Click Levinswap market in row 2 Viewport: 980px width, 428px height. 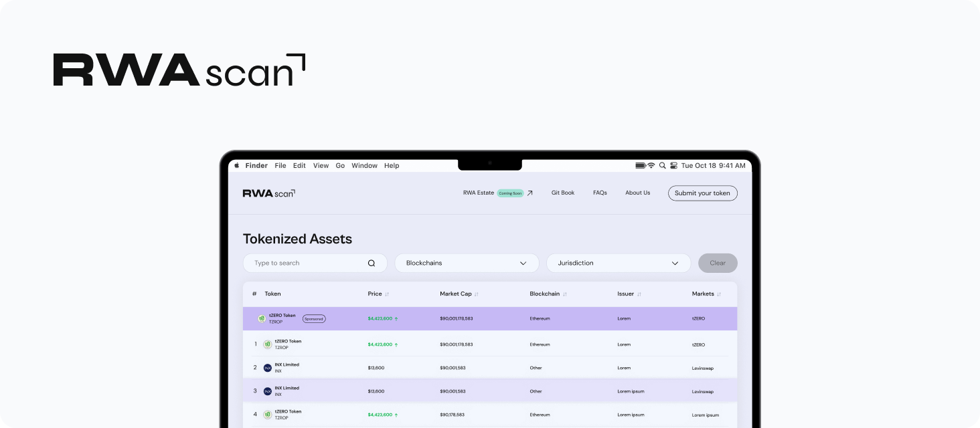coord(702,368)
